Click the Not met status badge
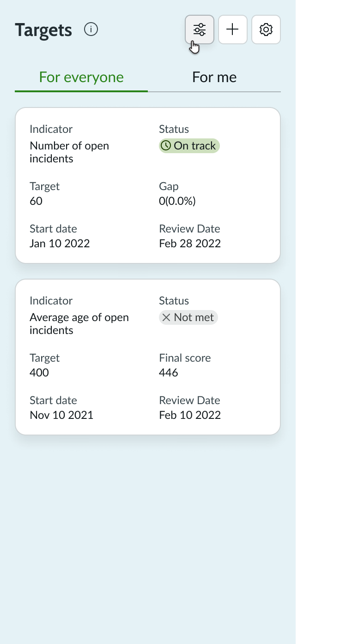The height and width of the screenshot is (644, 340). pyautogui.click(x=188, y=317)
